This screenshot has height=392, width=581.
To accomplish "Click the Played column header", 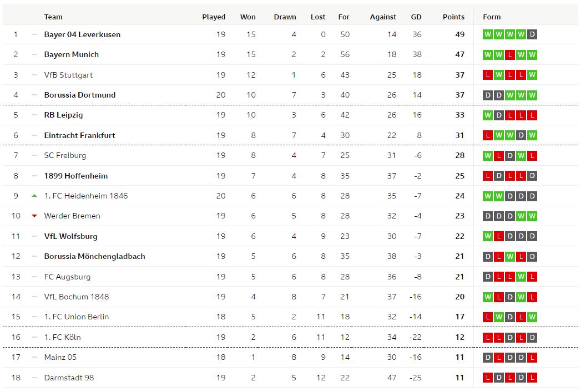I will point(214,17).
